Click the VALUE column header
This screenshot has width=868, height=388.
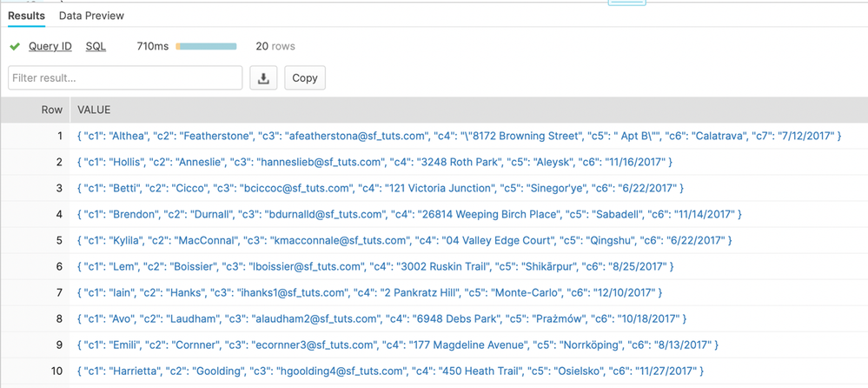click(94, 110)
